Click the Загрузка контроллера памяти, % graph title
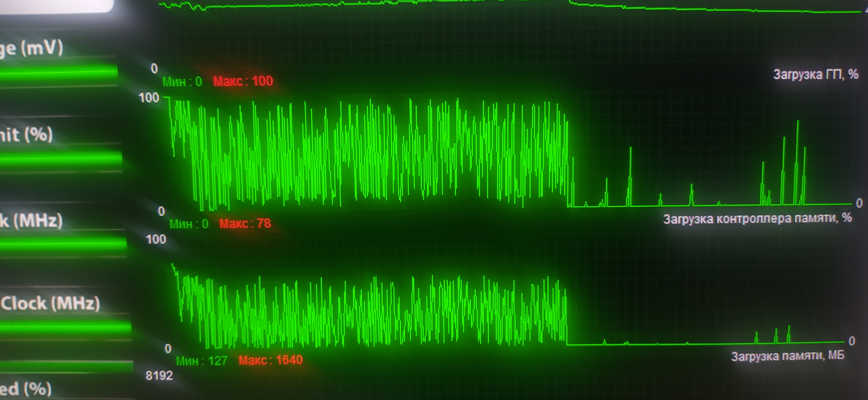Screen dimensions: 868x400 click(758, 219)
